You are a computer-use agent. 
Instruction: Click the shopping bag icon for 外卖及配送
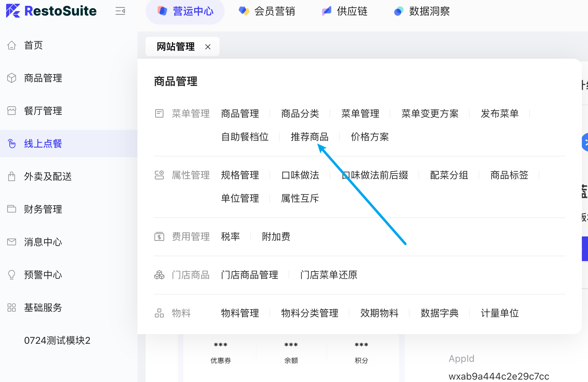click(x=12, y=176)
